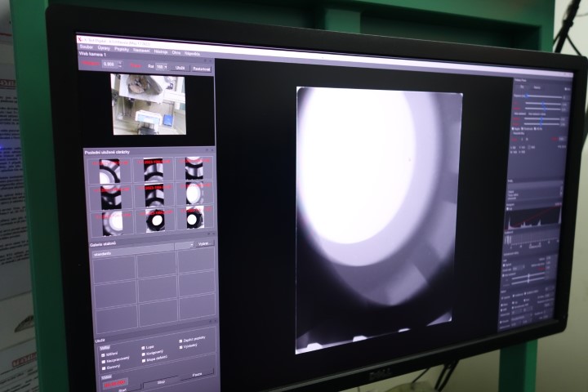Click the Vybrat button in gallery panel
The height and width of the screenshot is (392, 588).
203,243
